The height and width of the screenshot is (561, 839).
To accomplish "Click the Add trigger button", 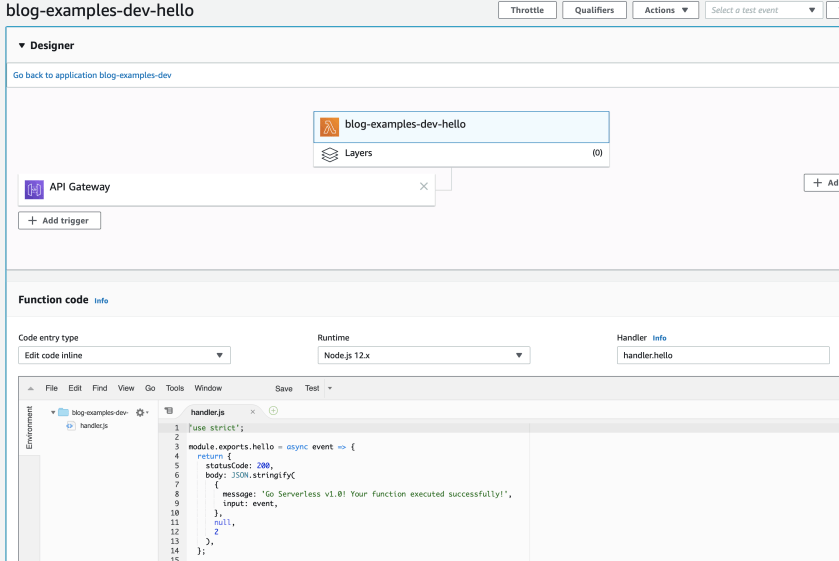I will (x=59, y=221).
